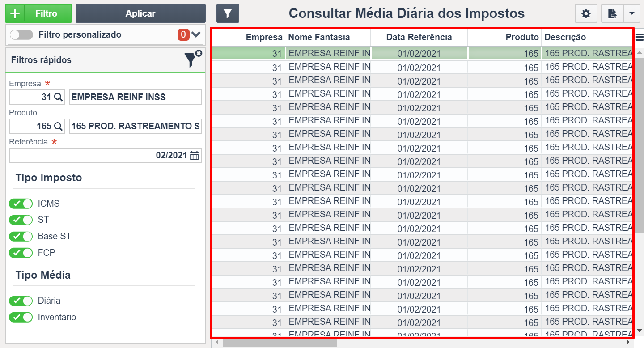Click the export document icon
This screenshot has width=644, height=348.
click(612, 13)
